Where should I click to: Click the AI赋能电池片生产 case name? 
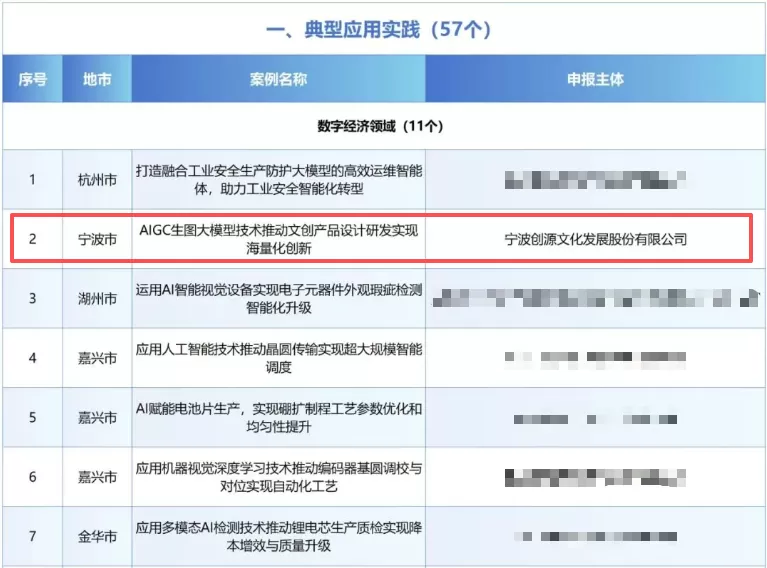pos(278,417)
